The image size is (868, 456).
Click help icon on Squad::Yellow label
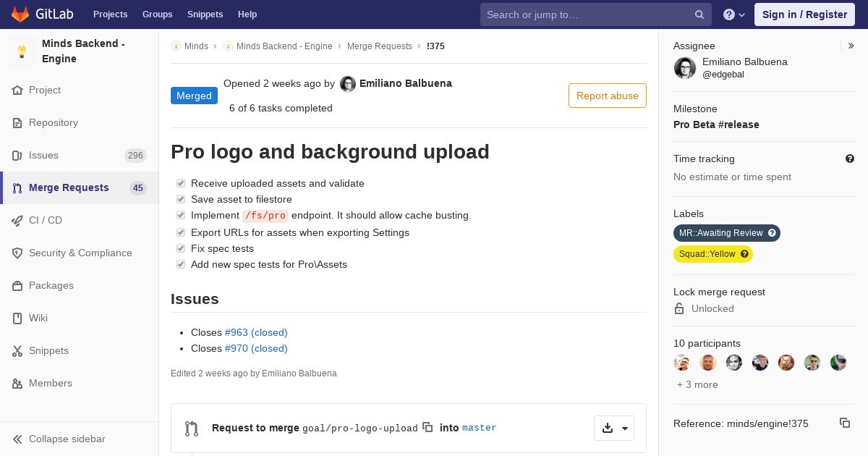tap(744, 254)
